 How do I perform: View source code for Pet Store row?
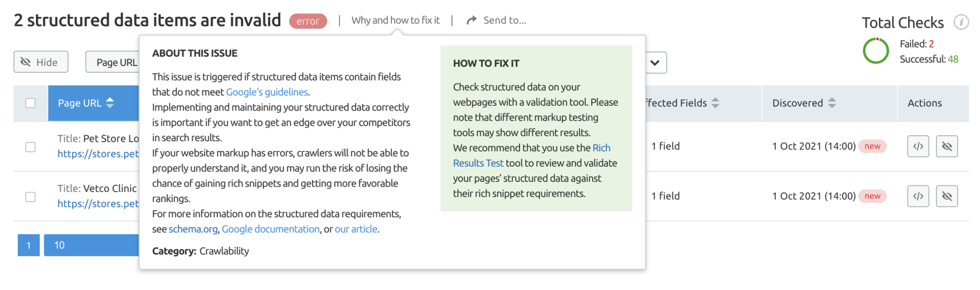pyautogui.click(x=918, y=146)
